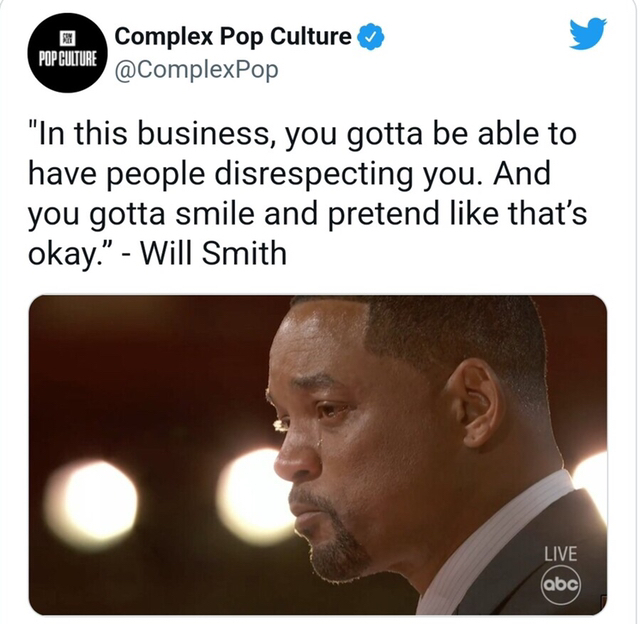Select the Will Smith attribution in the tweet
Screen dimensions: 640x624
pos(213,253)
